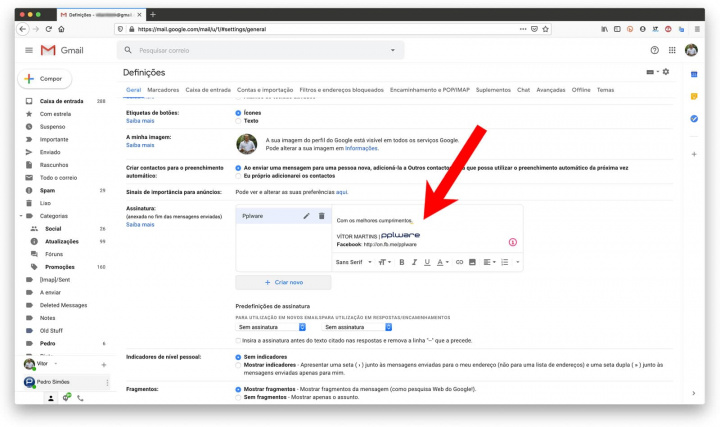Apply italic formatting to signature
Image resolution: width=720 pixels, height=427 pixels.
click(415, 262)
